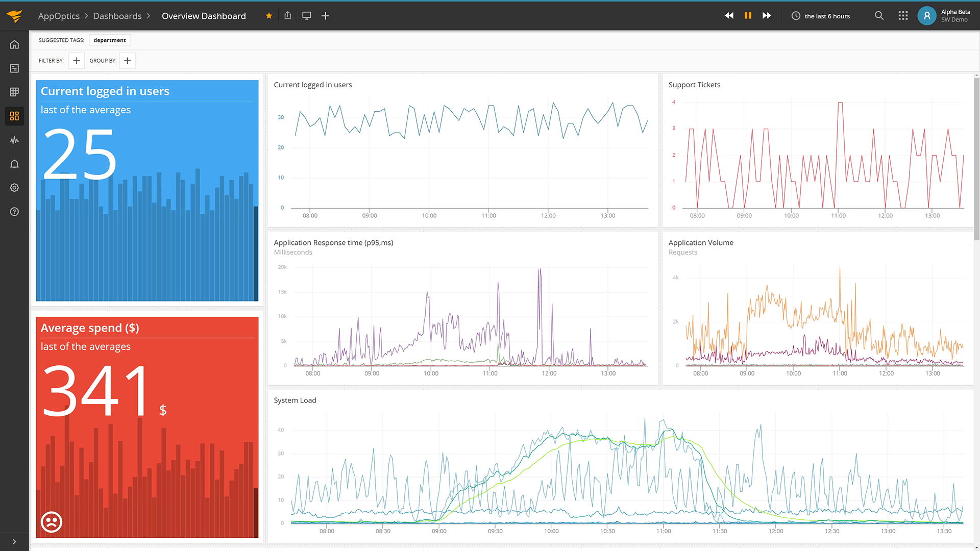This screenshot has width=980, height=551.
Task: Click the Group By plus button
Action: [x=128, y=61]
